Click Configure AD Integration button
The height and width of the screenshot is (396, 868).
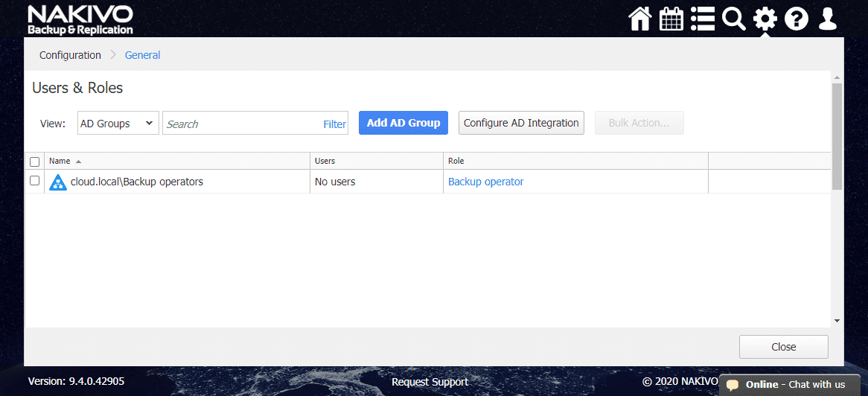click(x=521, y=123)
